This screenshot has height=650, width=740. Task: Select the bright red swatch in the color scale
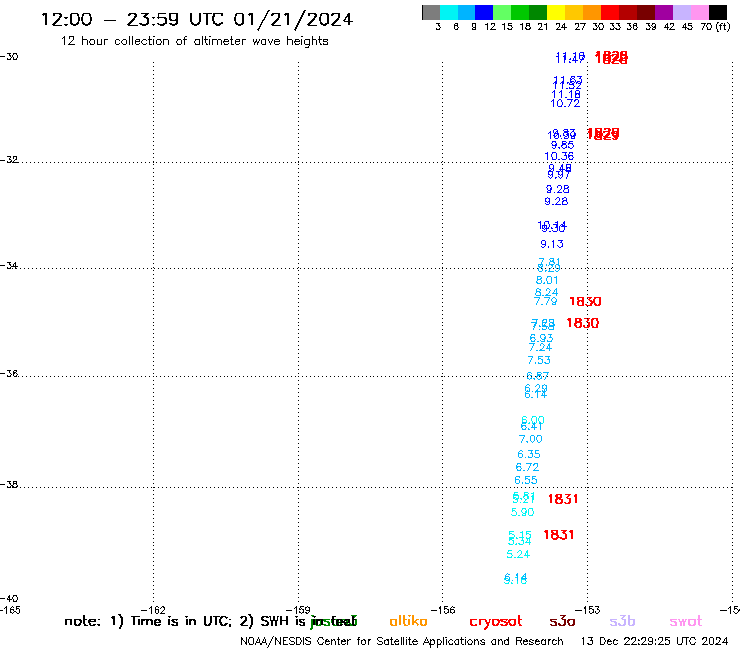[610, 12]
